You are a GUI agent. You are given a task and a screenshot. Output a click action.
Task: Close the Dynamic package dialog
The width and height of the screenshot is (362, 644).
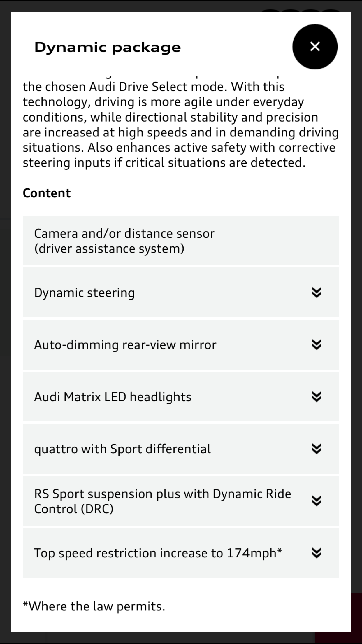[315, 47]
